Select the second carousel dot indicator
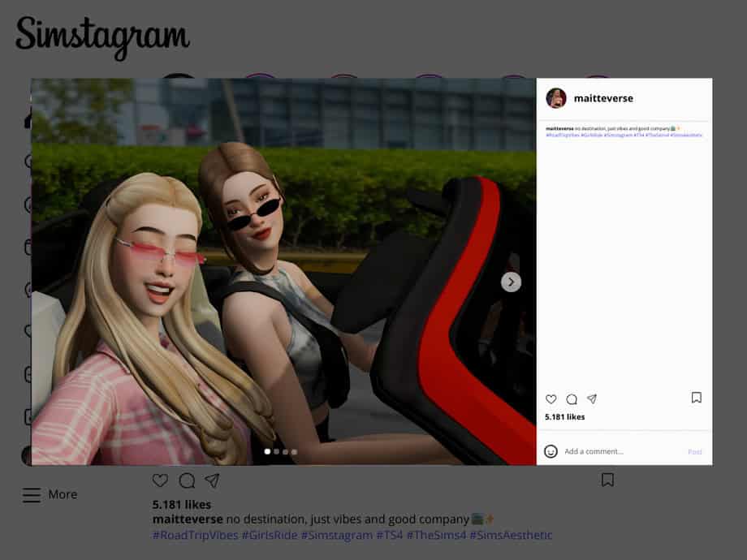The width and height of the screenshot is (747, 560). click(x=276, y=452)
